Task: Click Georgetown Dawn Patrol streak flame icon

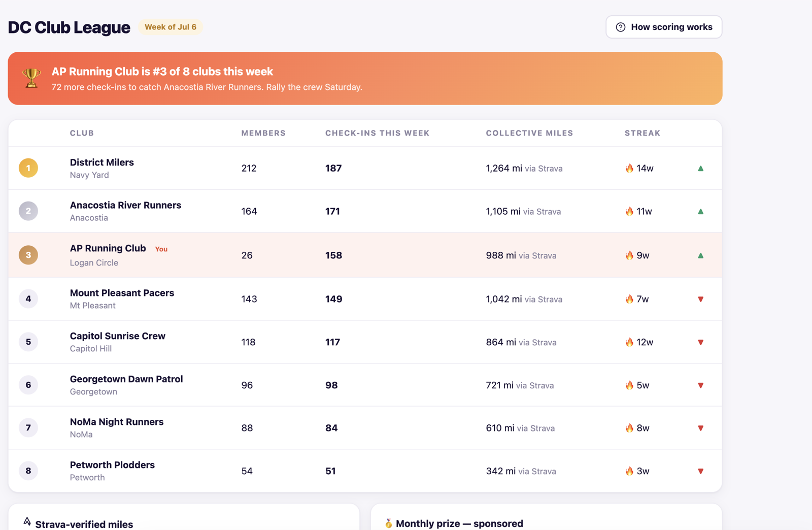Action: (x=629, y=385)
